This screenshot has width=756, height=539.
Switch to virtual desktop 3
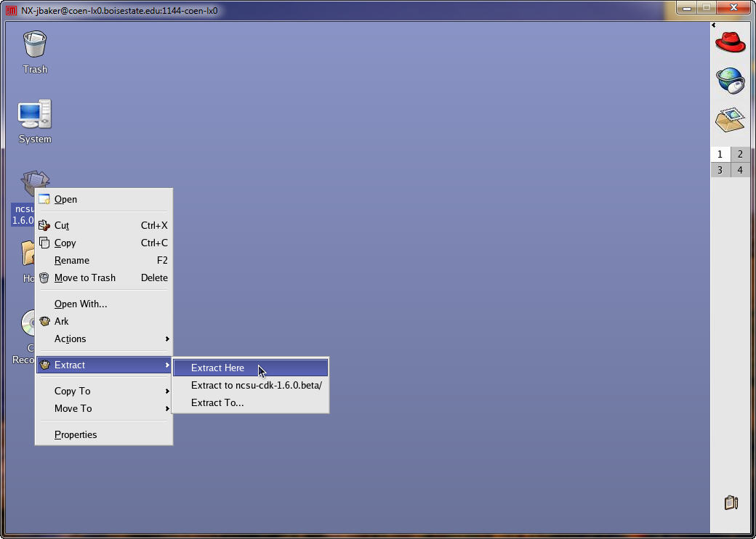tap(720, 169)
